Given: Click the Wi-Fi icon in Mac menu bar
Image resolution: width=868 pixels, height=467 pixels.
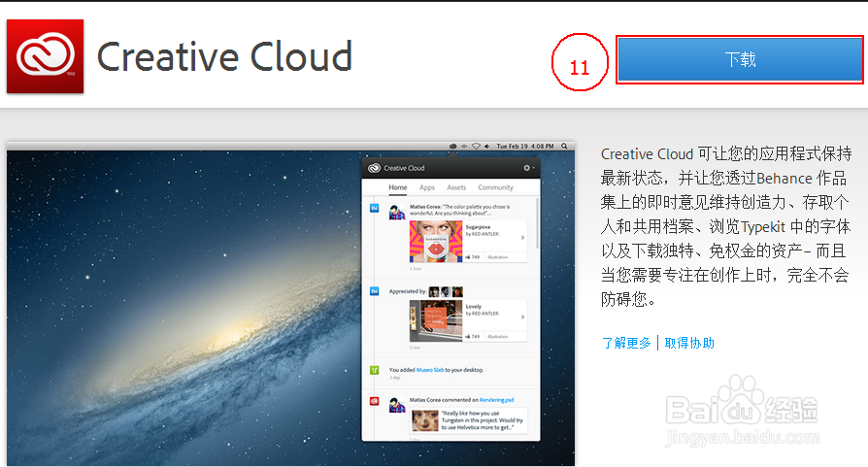Looking at the screenshot, I should click(x=476, y=146).
